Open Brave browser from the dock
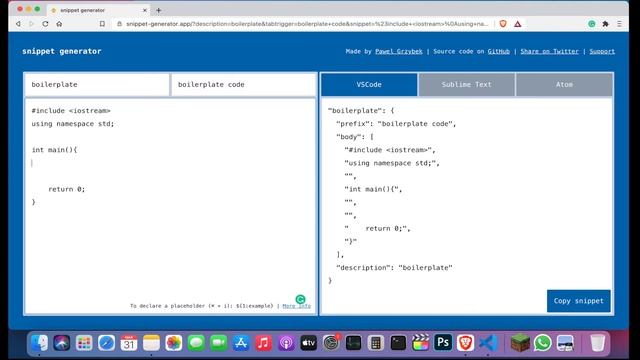640x360 pixels. 465,343
